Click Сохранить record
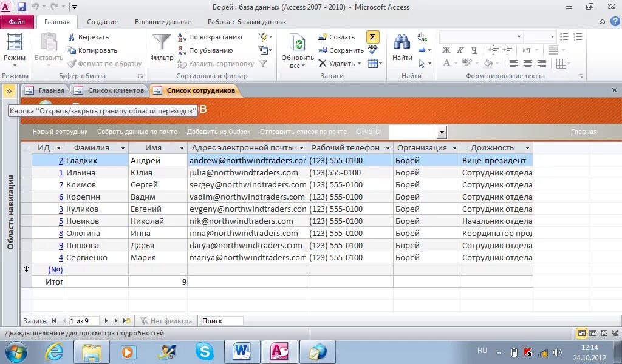622x364 pixels. tap(341, 50)
